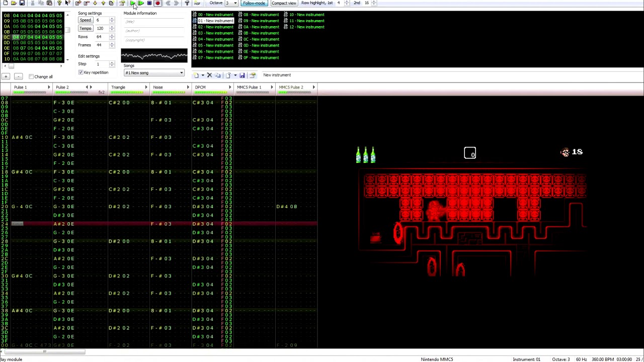Toggle Follow-mode button
This screenshot has width=644, height=362.
click(x=254, y=3)
